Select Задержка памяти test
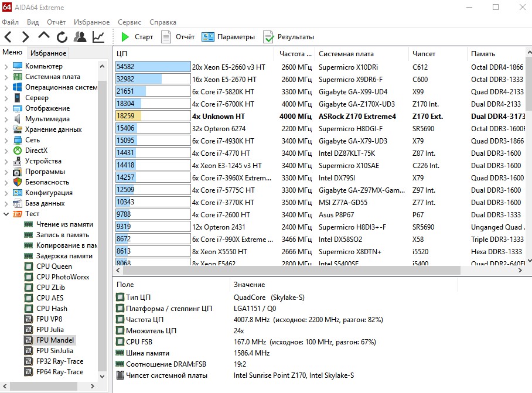 (x=64, y=256)
